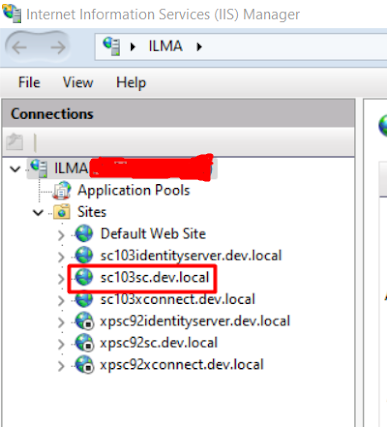Click the Connections panel header
Image resolution: width=387 pixels, height=427 pixels.
(178, 113)
